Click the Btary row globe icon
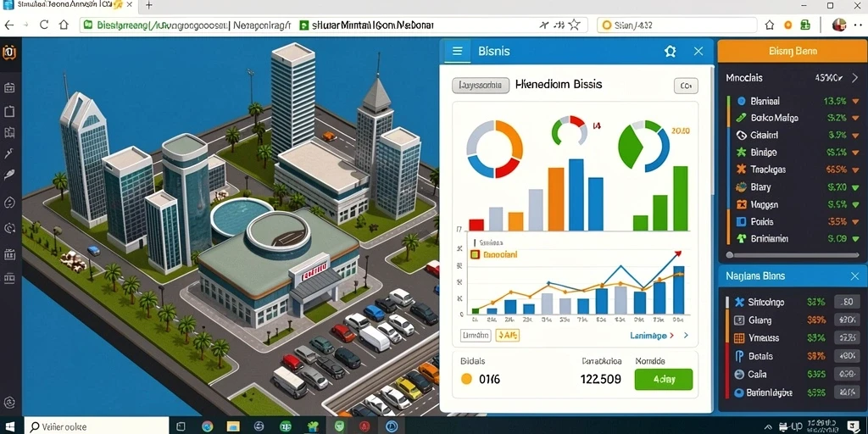Screen dimensions: 868x434 coord(741,186)
